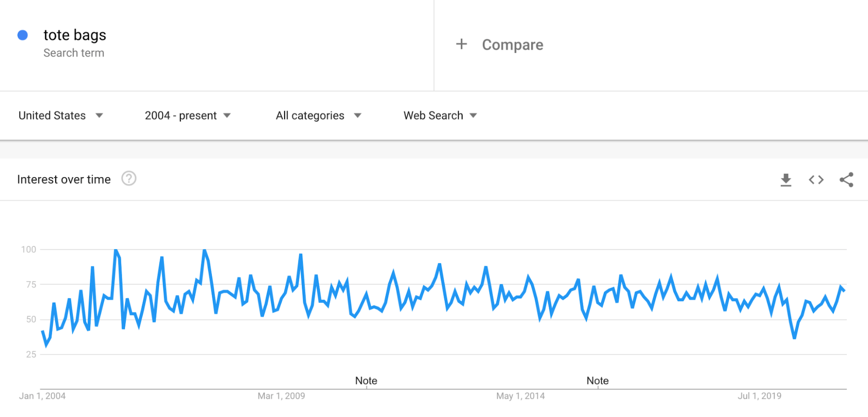Viewport: 868px width, 417px height.
Task: Click the Compare button
Action: pos(512,45)
